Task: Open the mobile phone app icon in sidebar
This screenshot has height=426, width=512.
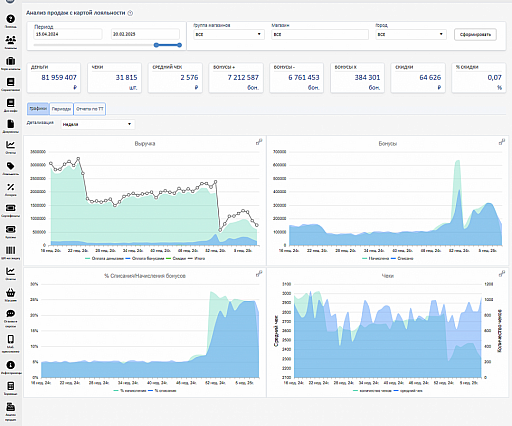Action: [11, 339]
